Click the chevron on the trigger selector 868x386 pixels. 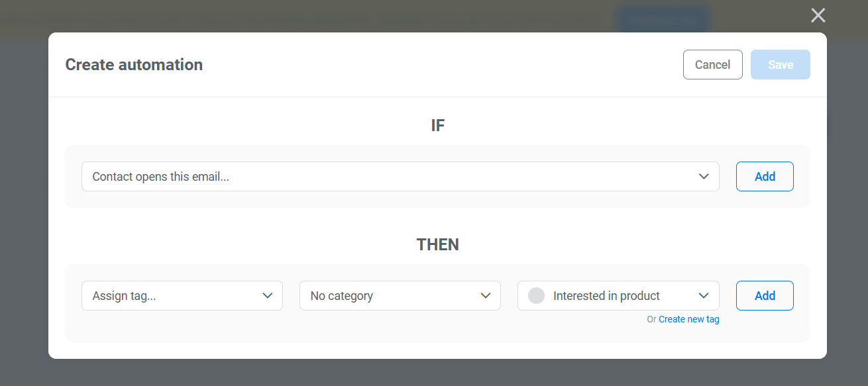[704, 176]
